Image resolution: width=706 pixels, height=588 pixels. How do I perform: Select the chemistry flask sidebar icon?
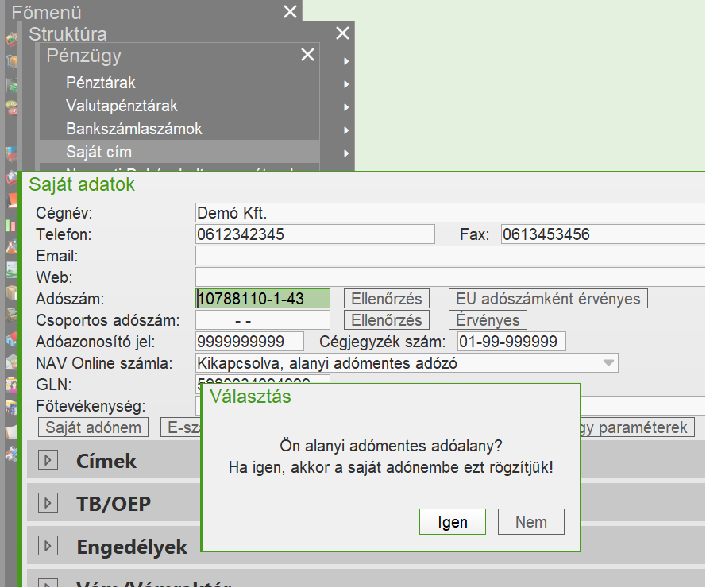click(11, 246)
